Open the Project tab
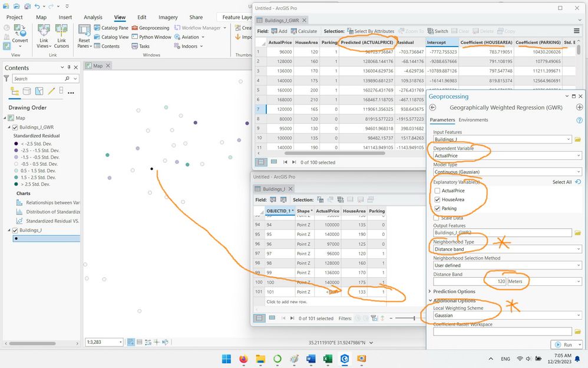This screenshot has width=588, height=368. [15, 17]
